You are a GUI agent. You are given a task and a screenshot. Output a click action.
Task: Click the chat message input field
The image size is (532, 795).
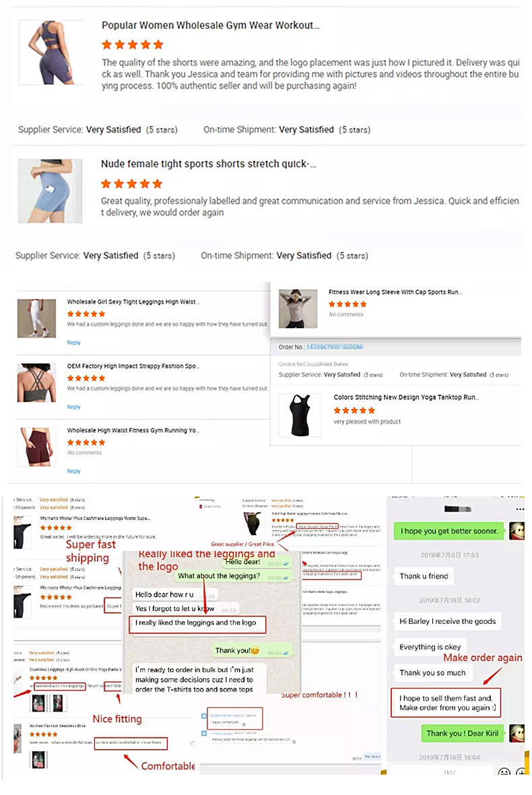(443, 772)
